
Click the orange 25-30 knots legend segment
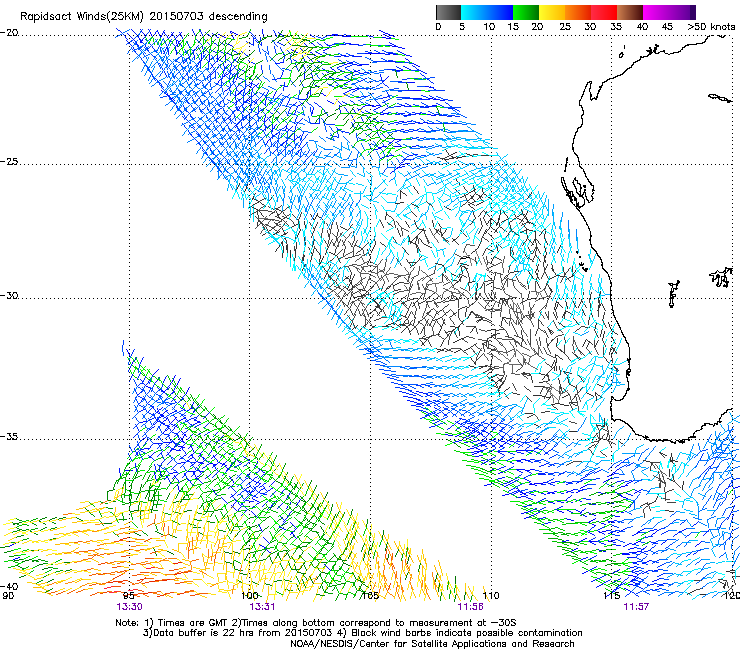(578, 12)
